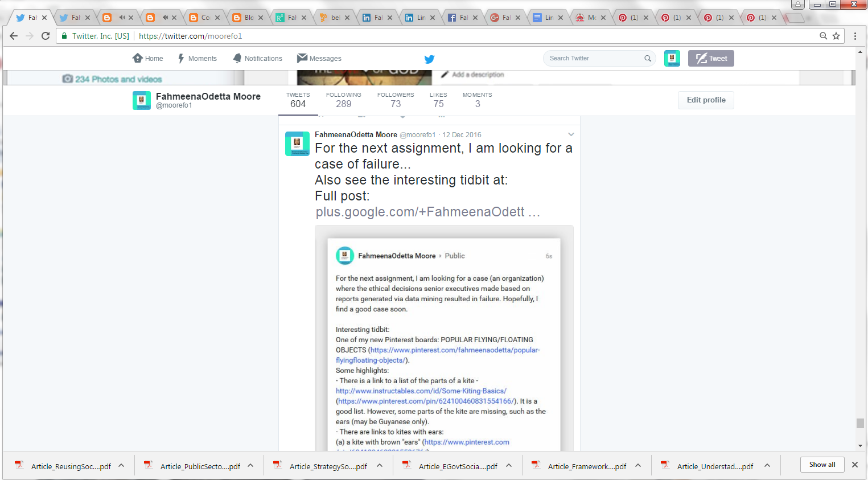
Task: Click the zoom magnifier icon in address bar
Action: tap(823, 36)
